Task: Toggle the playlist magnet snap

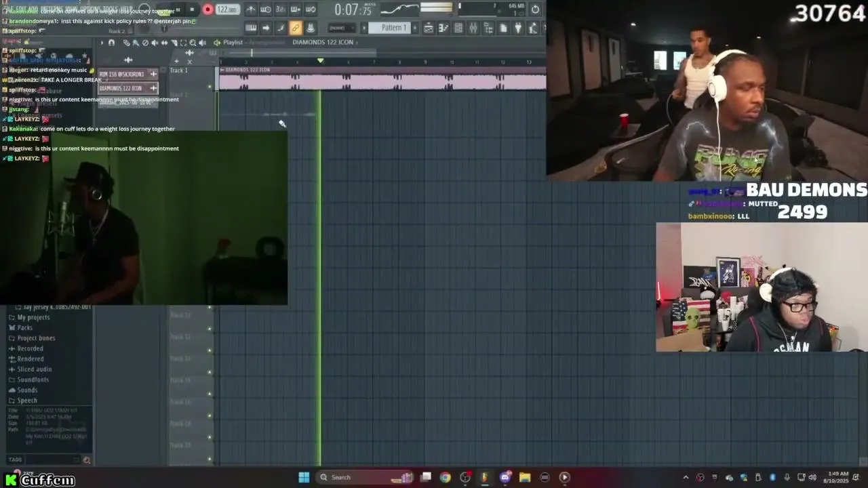Action: click(x=111, y=43)
